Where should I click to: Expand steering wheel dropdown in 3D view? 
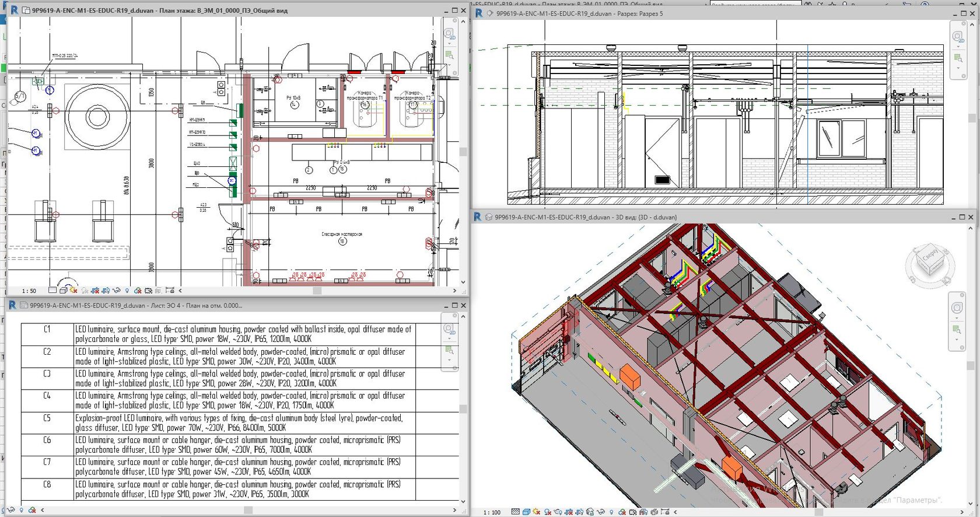point(957,318)
